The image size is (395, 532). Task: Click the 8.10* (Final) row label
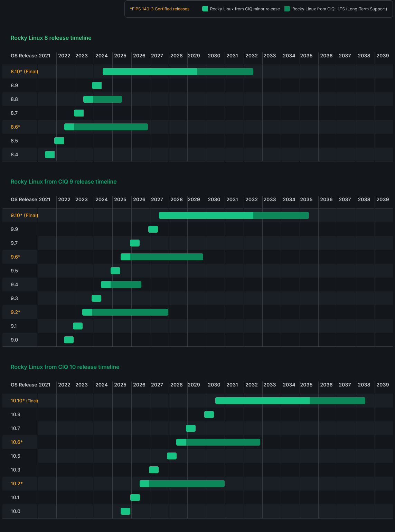tap(25, 72)
